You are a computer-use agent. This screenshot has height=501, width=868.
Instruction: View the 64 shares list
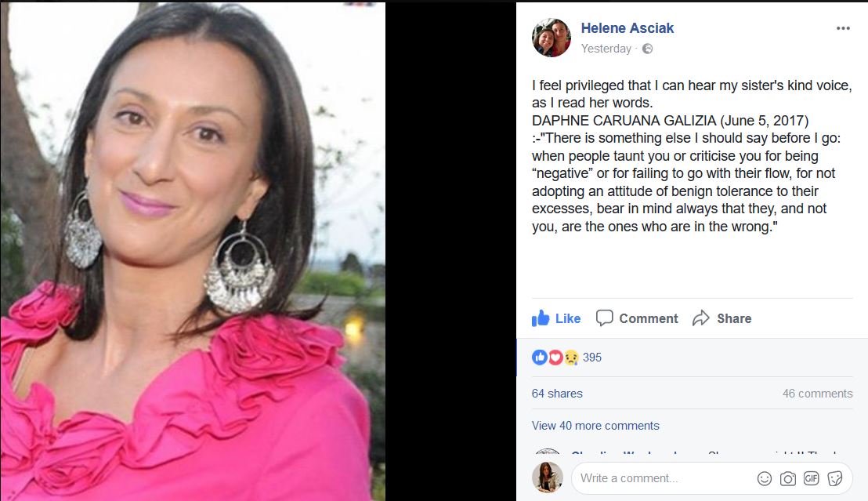(557, 394)
